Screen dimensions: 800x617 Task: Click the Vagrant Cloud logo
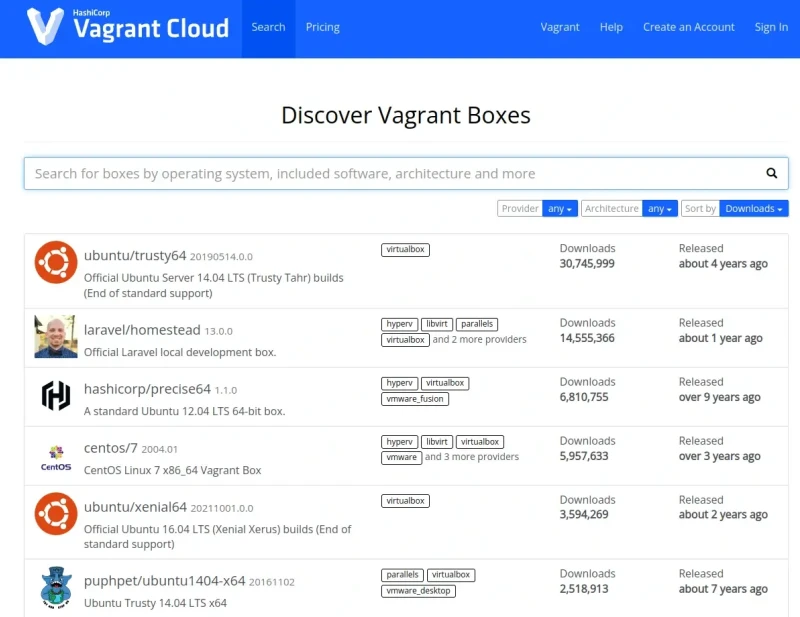click(x=127, y=27)
